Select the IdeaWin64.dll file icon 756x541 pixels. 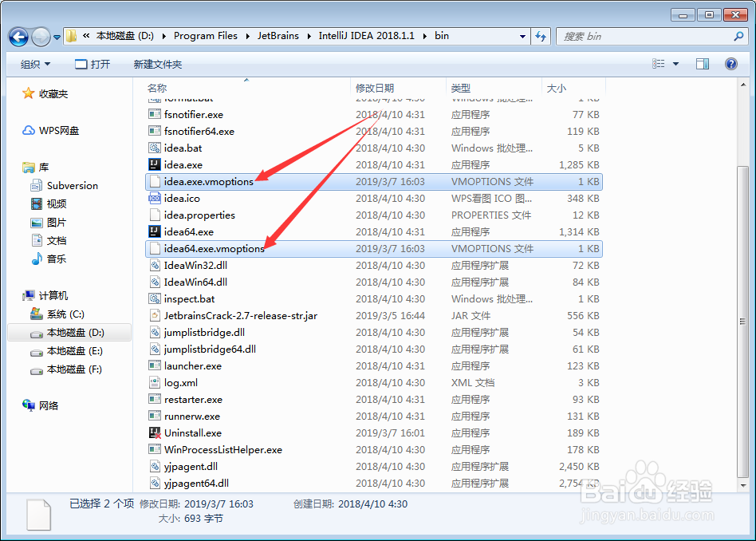154,282
